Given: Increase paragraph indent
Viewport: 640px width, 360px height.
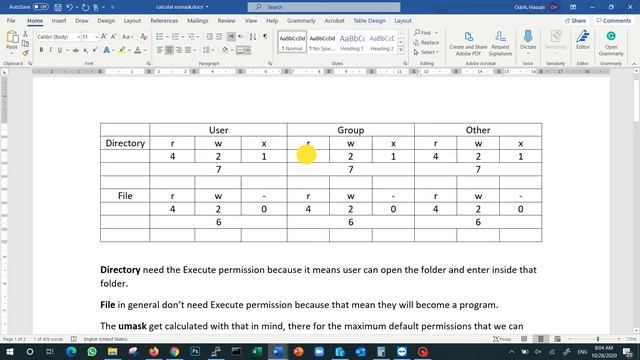Looking at the screenshot, I should (219, 37).
